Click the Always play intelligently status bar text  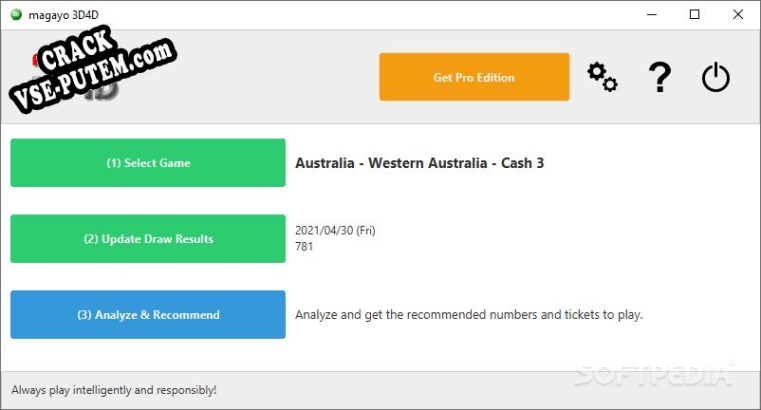pyautogui.click(x=114, y=390)
